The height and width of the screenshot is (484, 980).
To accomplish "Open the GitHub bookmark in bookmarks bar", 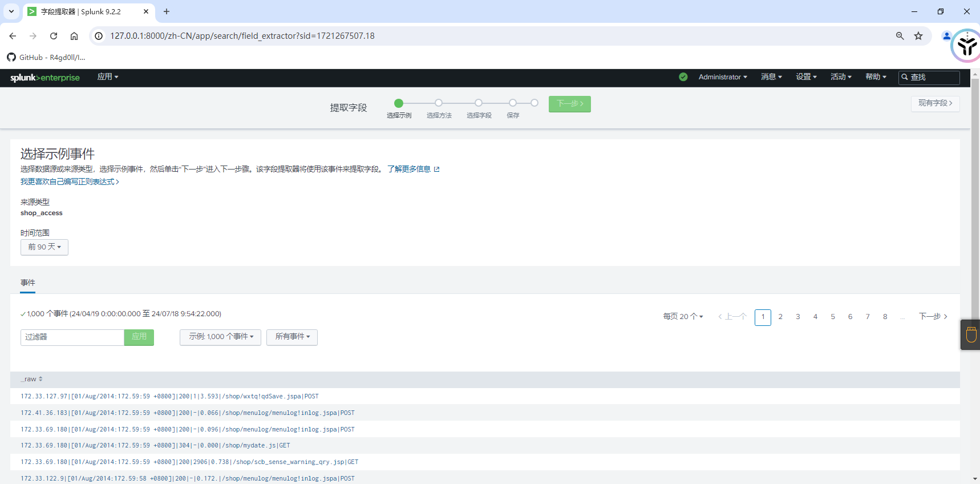I will 46,57.
